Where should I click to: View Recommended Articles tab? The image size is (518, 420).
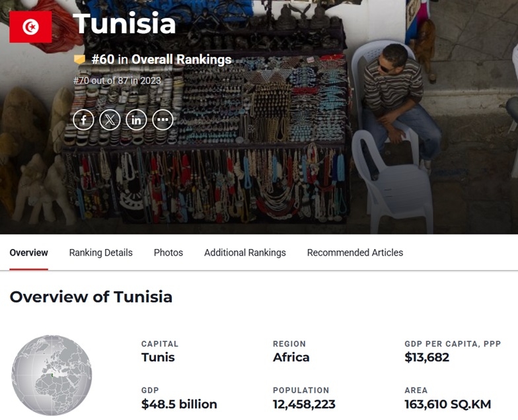(355, 252)
